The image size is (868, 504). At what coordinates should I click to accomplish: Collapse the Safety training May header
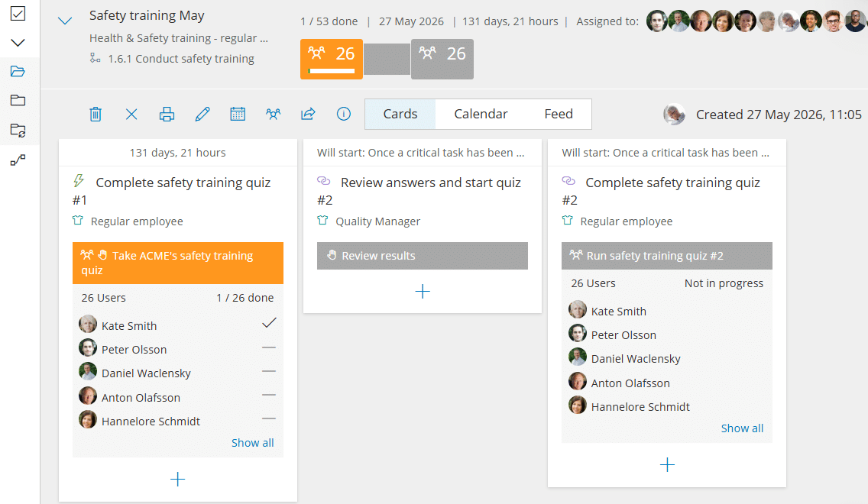point(65,21)
